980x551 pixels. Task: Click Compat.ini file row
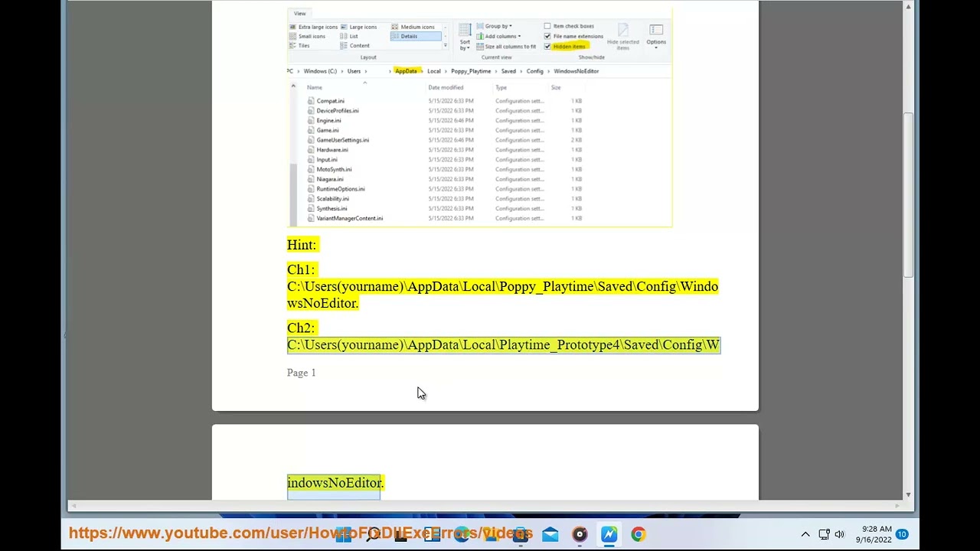(445, 101)
